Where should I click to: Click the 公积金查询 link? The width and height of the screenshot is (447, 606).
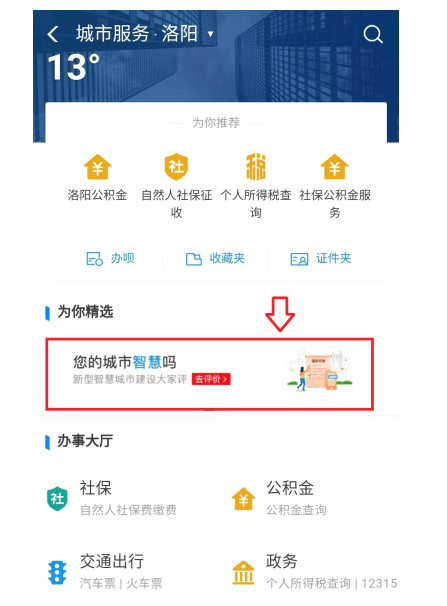pyautogui.click(x=296, y=510)
